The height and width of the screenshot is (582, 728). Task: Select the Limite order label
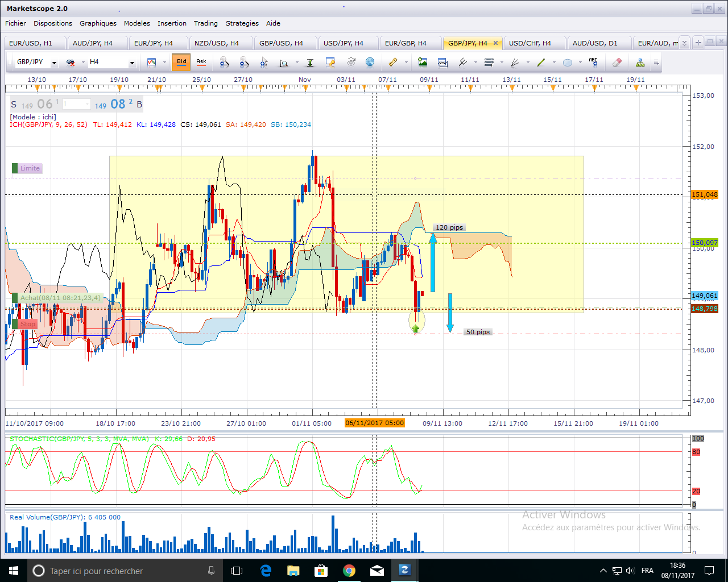pyautogui.click(x=27, y=168)
